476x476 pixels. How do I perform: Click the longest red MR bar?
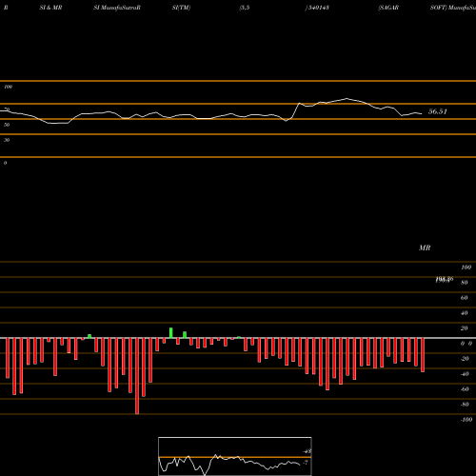pos(137,376)
